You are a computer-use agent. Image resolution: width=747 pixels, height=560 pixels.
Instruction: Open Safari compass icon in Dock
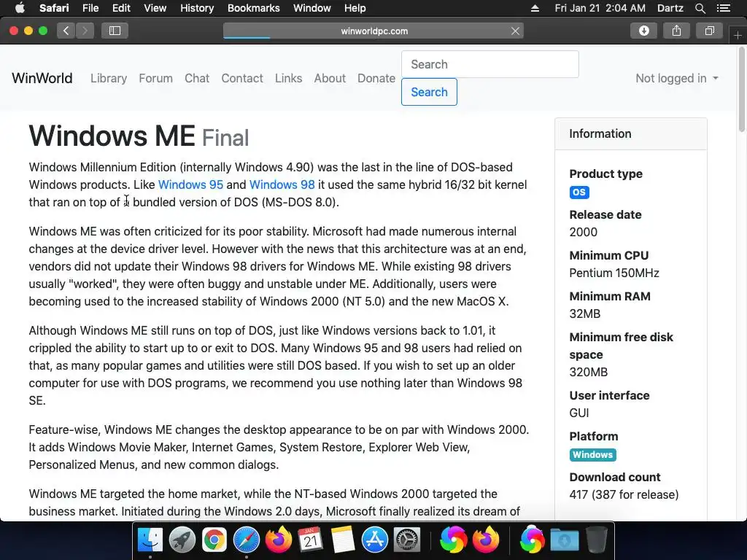pos(247,540)
